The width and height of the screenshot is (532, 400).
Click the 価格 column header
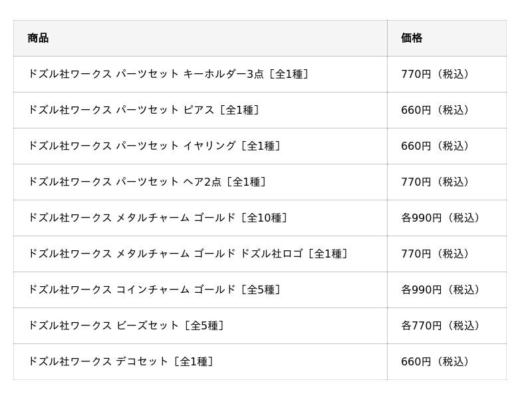pyautogui.click(x=412, y=38)
